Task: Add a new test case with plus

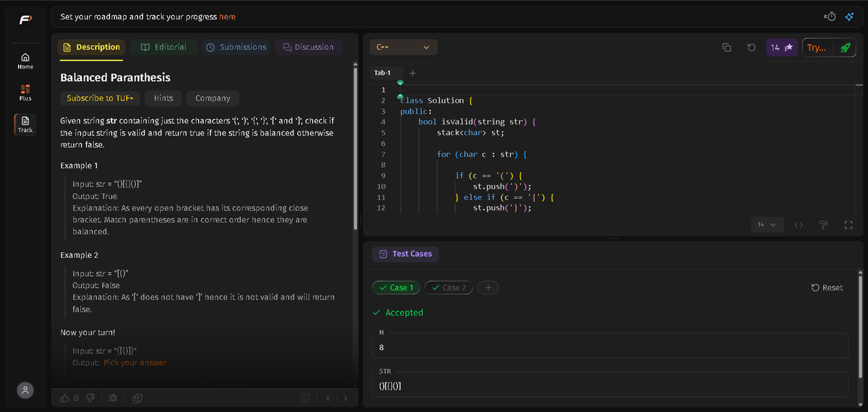Action: (x=488, y=288)
